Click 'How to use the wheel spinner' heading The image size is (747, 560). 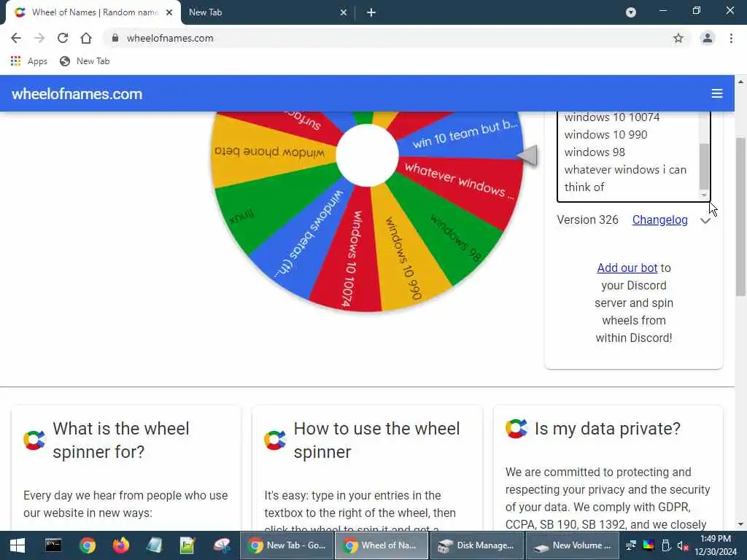(376, 440)
